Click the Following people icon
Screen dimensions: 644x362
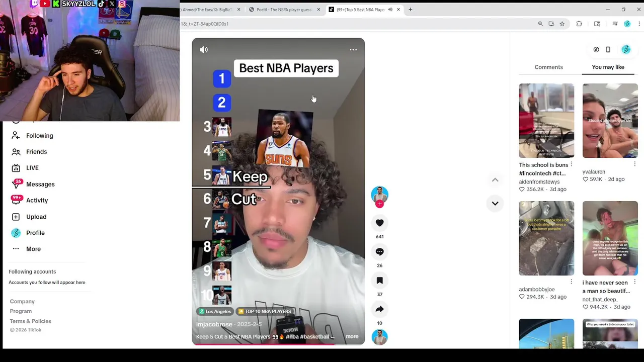click(x=16, y=136)
